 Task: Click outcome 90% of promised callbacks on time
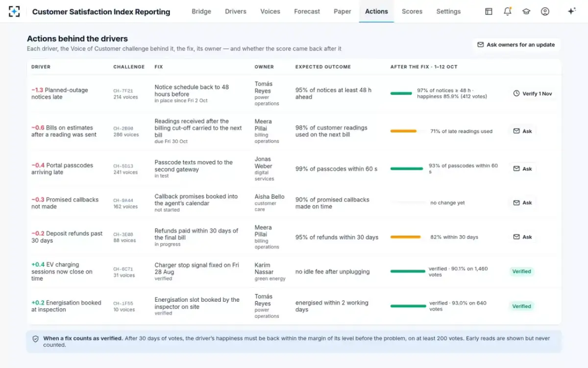332,203
